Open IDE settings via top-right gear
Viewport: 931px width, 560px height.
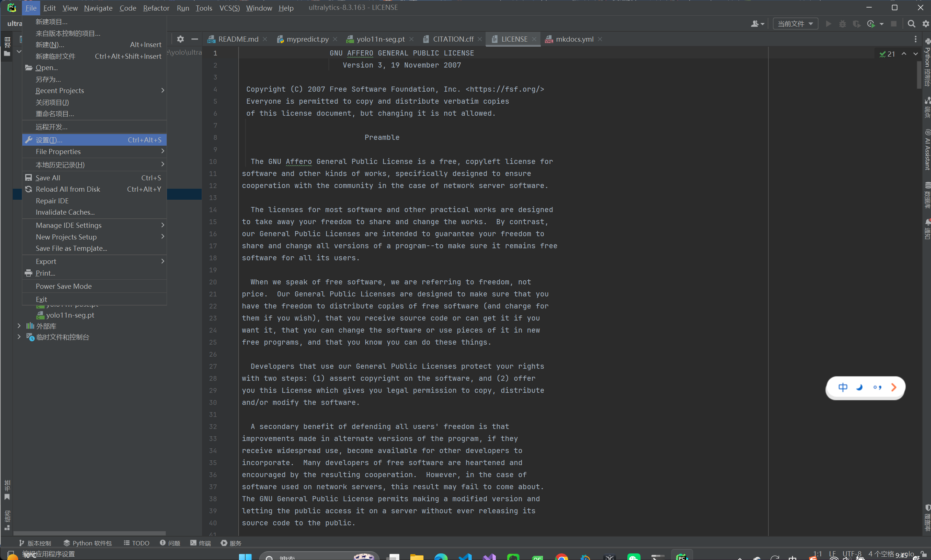point(925,24)
